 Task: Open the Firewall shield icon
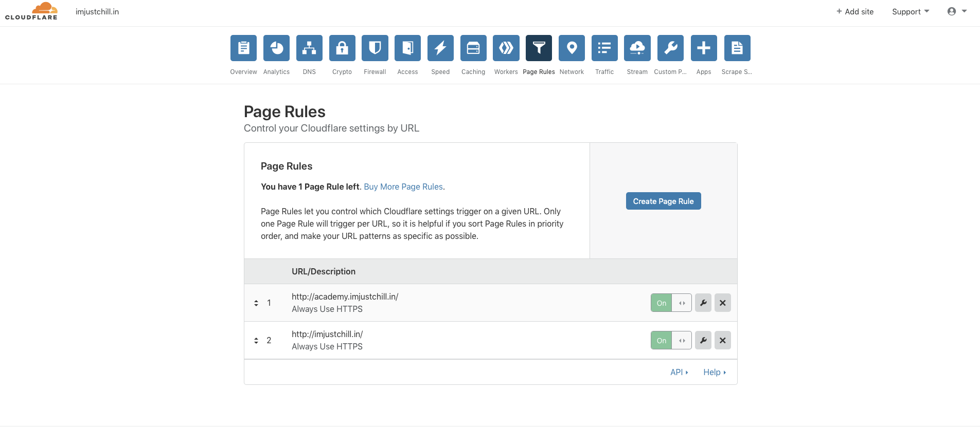[x=375, y=48]
